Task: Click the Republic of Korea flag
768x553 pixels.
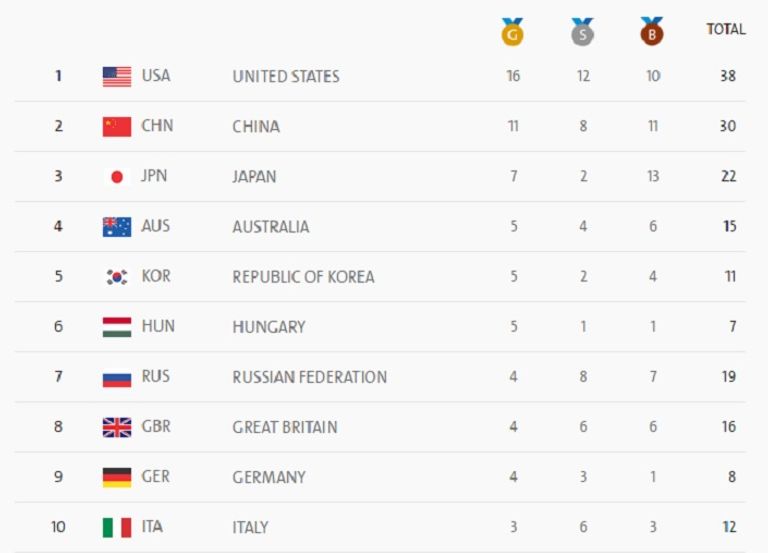Action: click(x=117, y=277)
